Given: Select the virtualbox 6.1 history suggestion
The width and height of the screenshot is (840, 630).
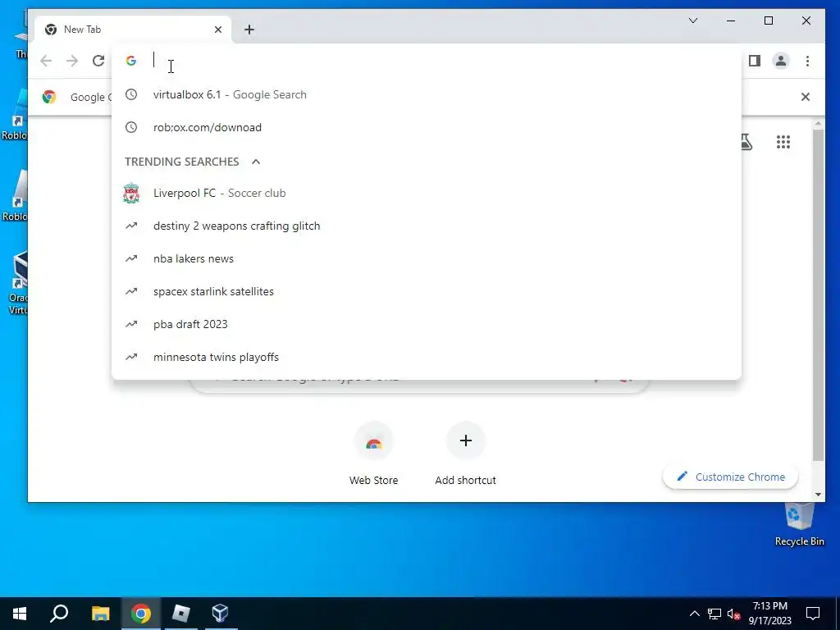Looking at the screenshot, I should click(x=427, y=95).
